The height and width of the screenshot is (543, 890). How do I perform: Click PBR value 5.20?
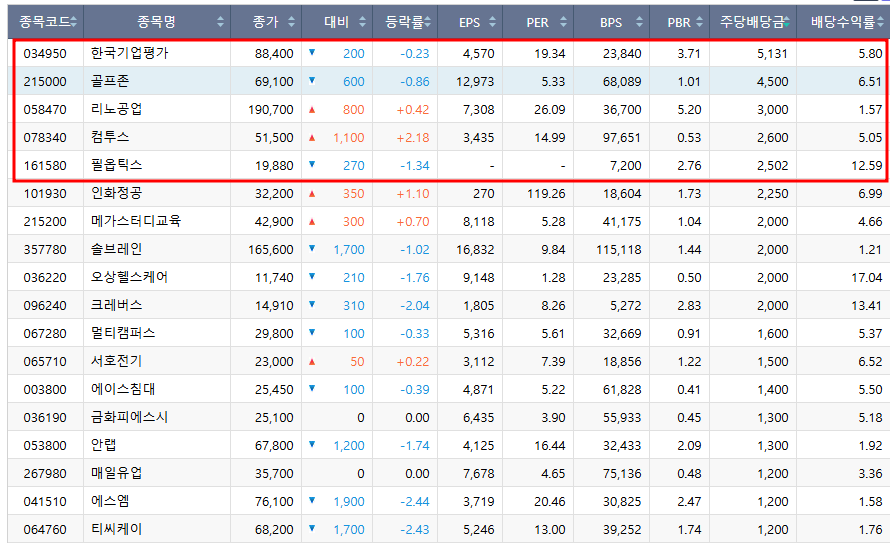pyautogui.click(x=689, y=110)
